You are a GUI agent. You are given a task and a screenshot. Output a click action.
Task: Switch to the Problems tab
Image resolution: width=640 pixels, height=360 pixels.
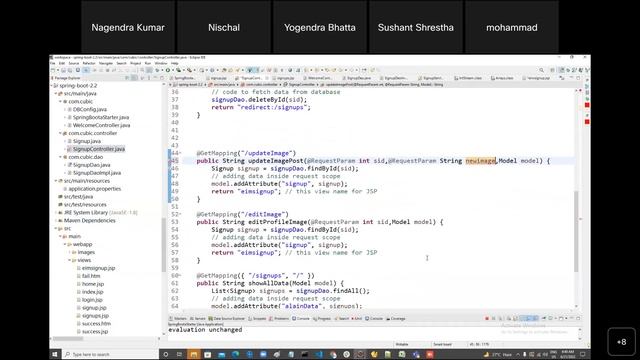pos(279,318)
